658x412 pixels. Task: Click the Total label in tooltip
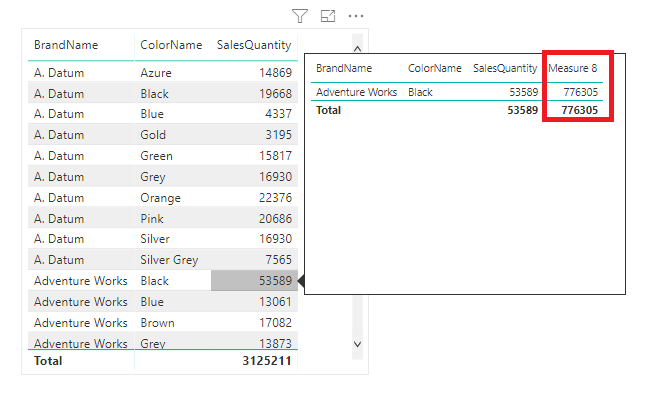point(328,110)
